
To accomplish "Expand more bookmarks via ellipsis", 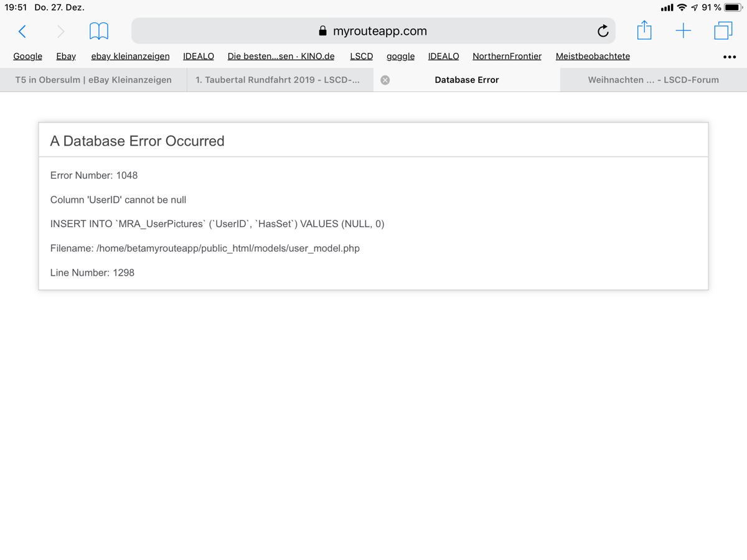I will click(730, 57).
